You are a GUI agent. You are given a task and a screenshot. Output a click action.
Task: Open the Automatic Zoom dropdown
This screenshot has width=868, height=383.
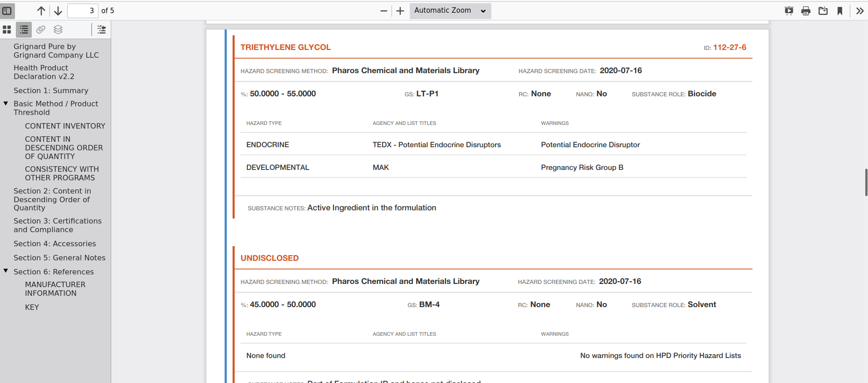[450, 11]
